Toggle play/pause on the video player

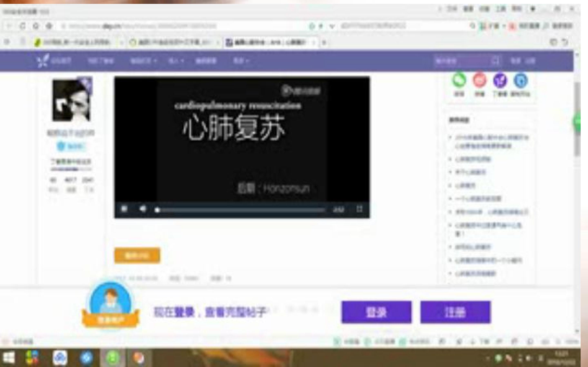pyautogui.click(x=124, y=209)
